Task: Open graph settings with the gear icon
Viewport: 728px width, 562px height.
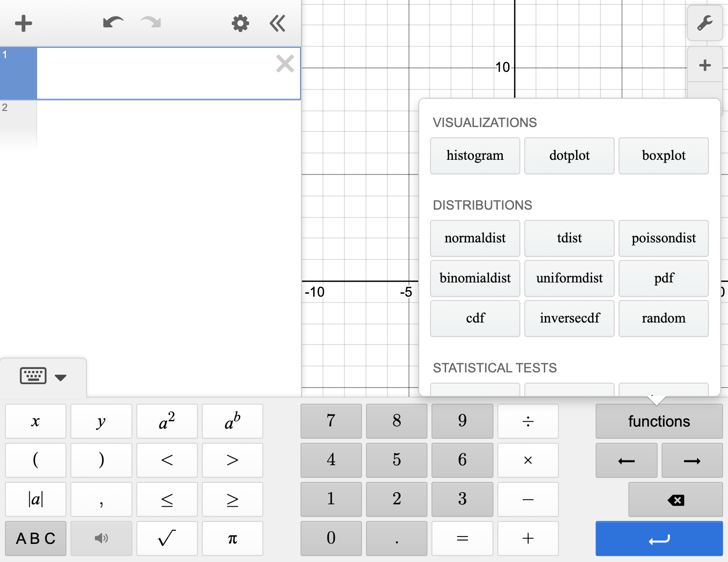Action: (240, 23)
